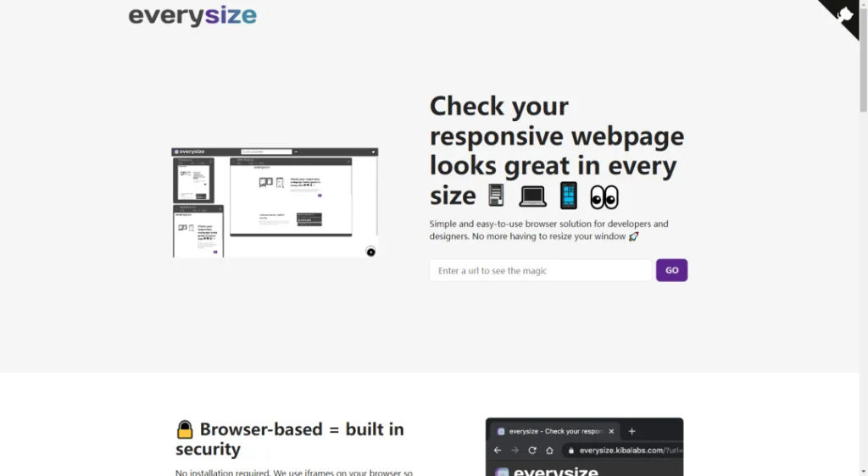Click the purple GO button

click(671, 270)
